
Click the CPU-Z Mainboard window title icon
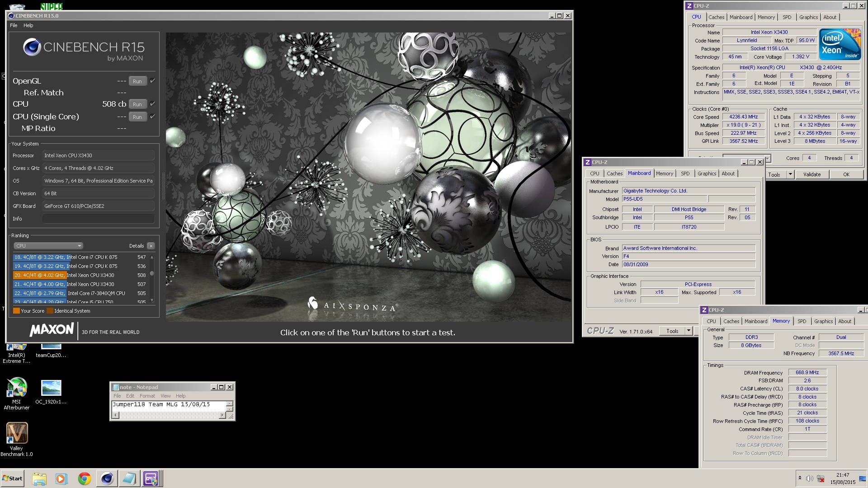pyautogui.click(x=587, y=162)
